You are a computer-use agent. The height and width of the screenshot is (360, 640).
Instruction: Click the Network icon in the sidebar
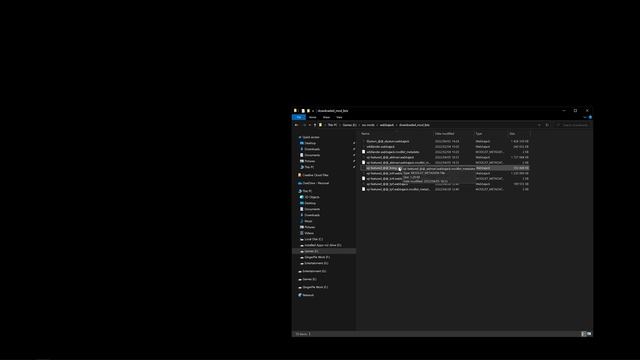pos(300,295)
